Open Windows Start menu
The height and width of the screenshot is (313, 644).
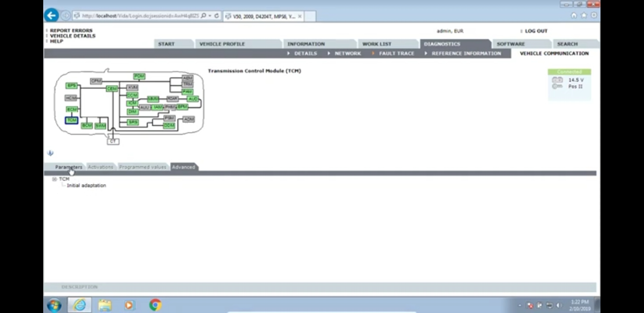click(54, 305)
